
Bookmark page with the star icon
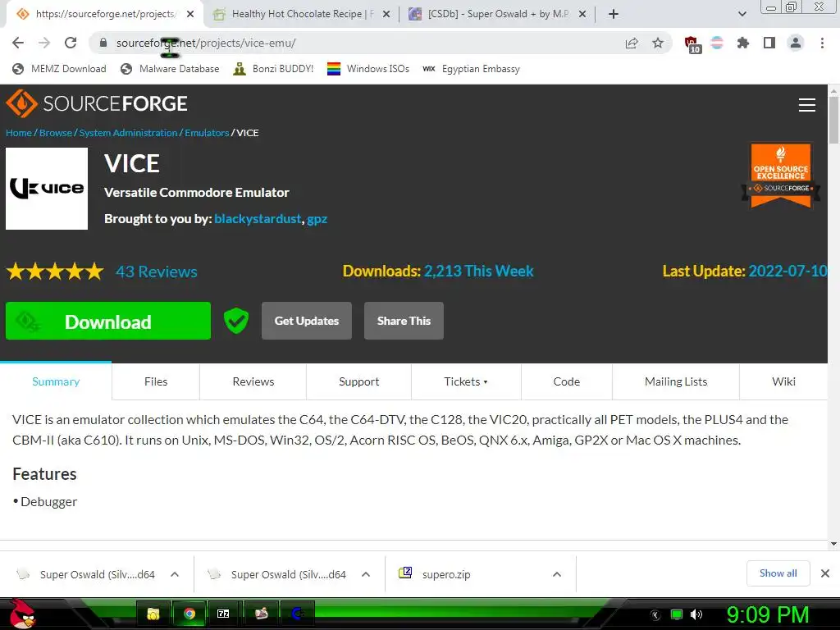pyautogui.click(x=658, y=43)
